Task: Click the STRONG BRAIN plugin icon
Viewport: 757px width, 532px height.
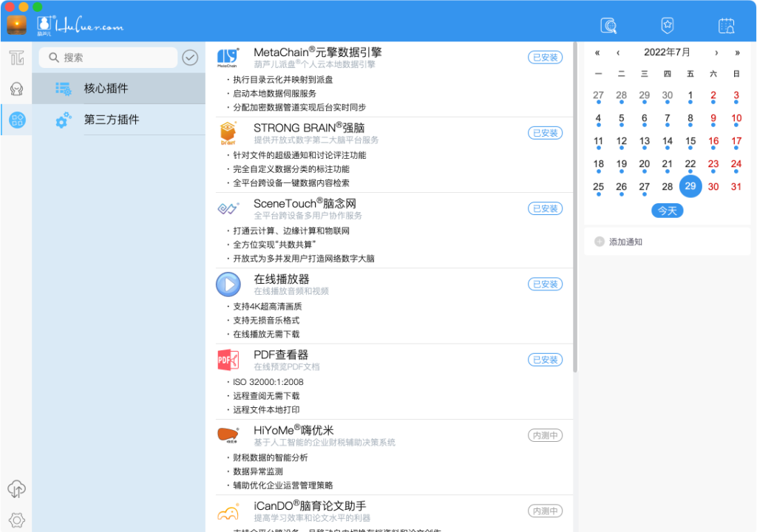Action: pos(228,133)
